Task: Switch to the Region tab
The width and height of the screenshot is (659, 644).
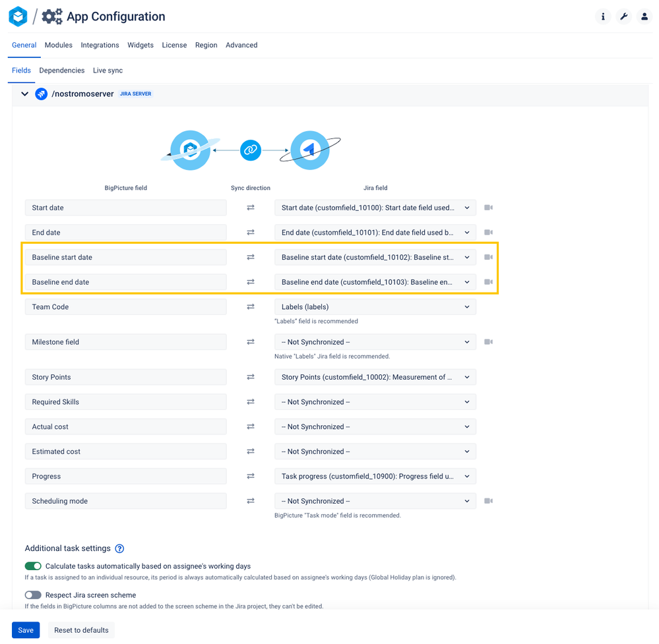Action: point(206,45)
